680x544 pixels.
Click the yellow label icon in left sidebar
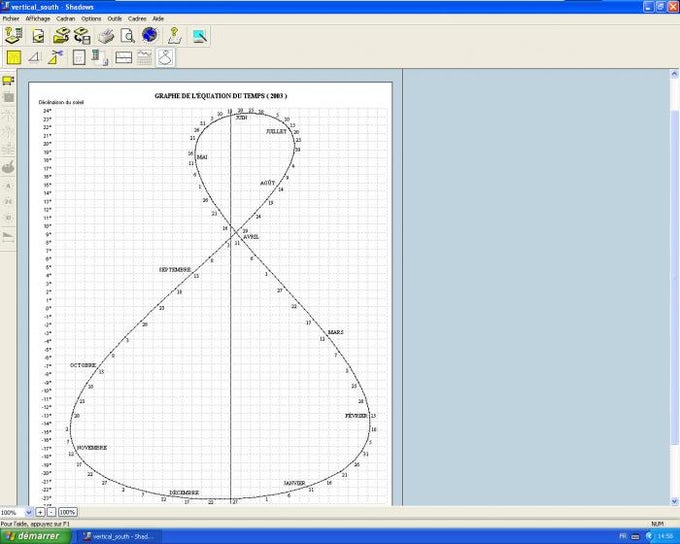(x=8, y=81)
